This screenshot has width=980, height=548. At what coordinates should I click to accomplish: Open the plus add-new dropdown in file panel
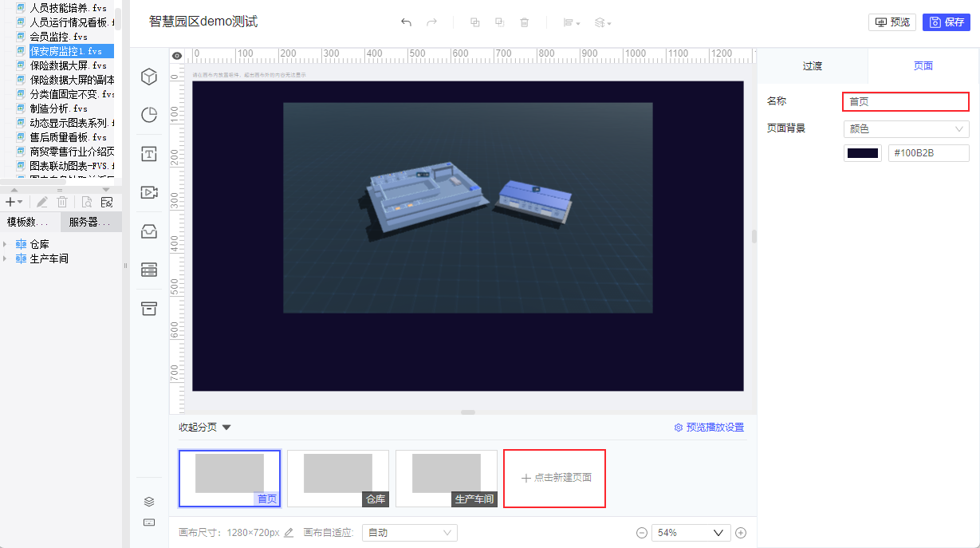click(x=14, y=202)
